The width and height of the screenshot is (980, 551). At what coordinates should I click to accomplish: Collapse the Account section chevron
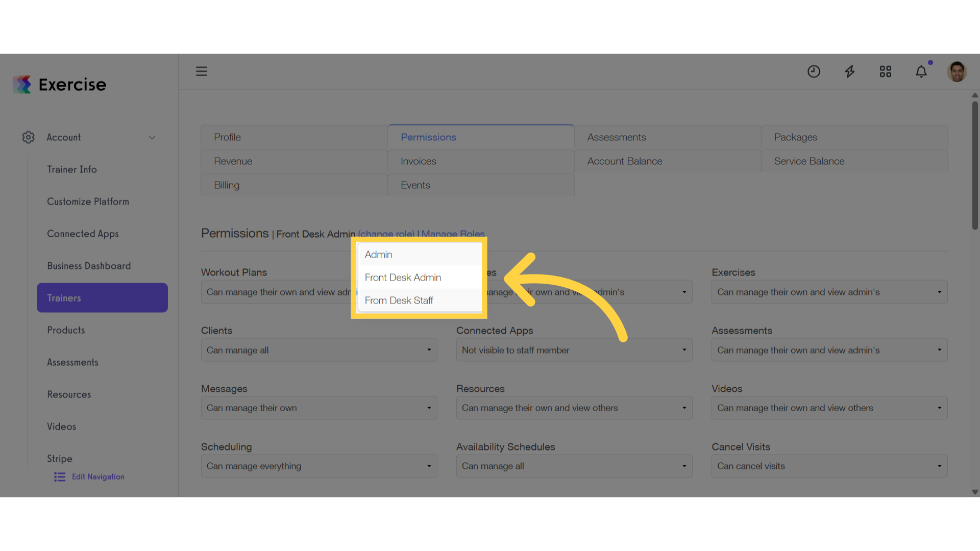click(152, 138)
